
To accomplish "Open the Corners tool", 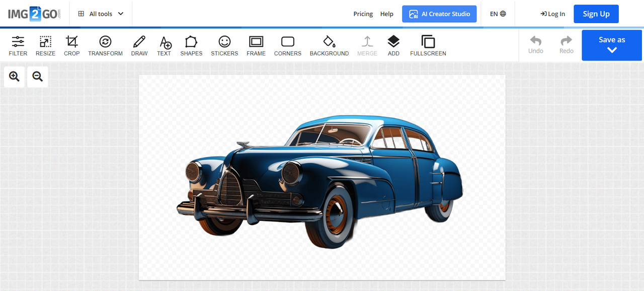I will (287, 45).
